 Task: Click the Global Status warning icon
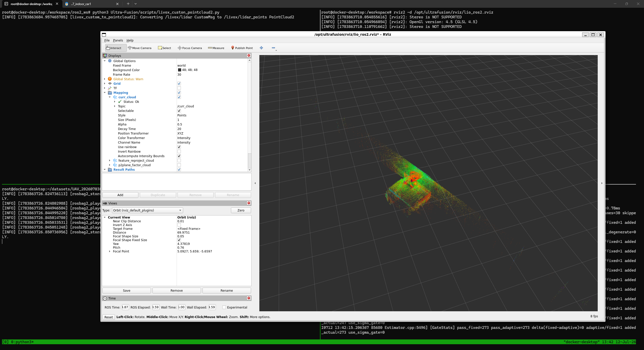click(x=110, y=79)
